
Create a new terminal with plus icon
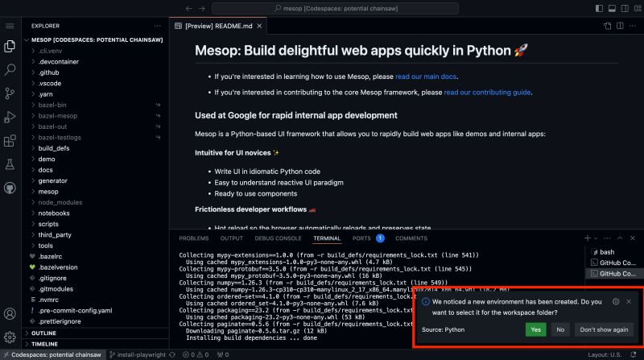pyautogui.click(x=588, y=238)
